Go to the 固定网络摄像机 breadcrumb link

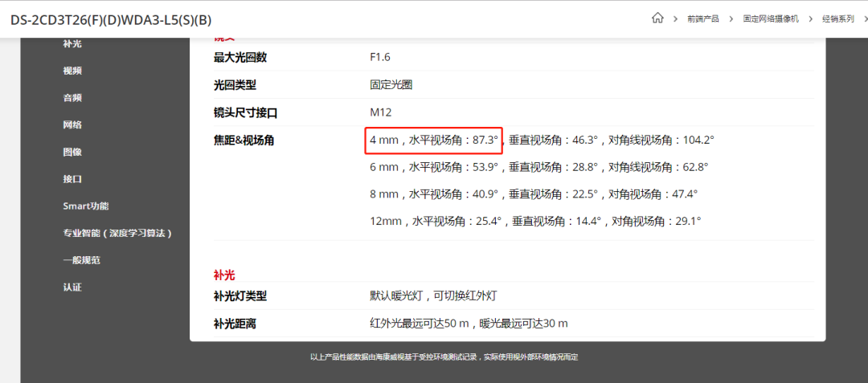click(x=770, y=18)
